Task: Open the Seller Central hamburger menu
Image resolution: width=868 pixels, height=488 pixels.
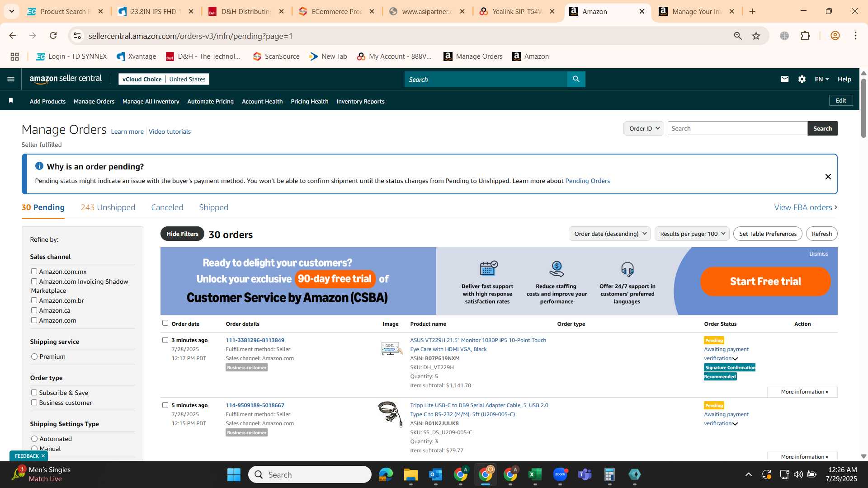Action: 11,79
